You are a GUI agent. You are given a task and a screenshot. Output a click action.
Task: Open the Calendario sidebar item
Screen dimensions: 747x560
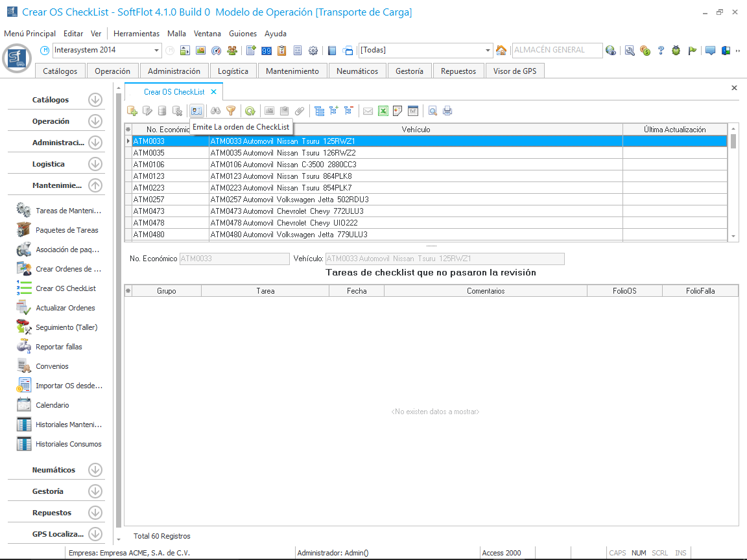52,405
